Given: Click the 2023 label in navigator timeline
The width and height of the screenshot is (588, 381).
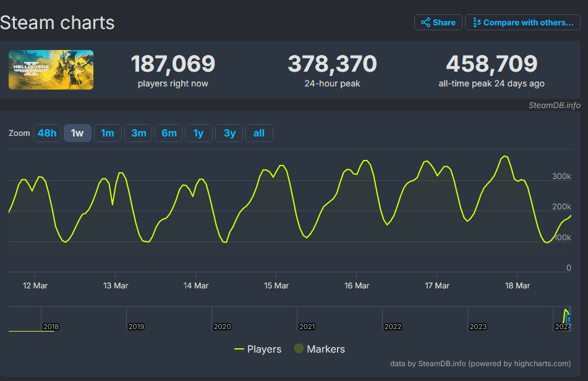Looking at the screenshot, I should [478, 327].
